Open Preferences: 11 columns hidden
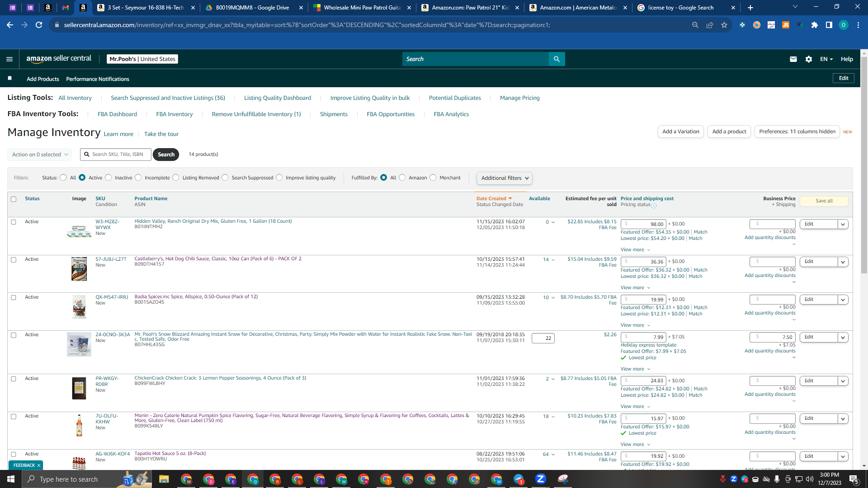Image resolution: width=868 pixels, height=488 pixels. pos(797,131)
